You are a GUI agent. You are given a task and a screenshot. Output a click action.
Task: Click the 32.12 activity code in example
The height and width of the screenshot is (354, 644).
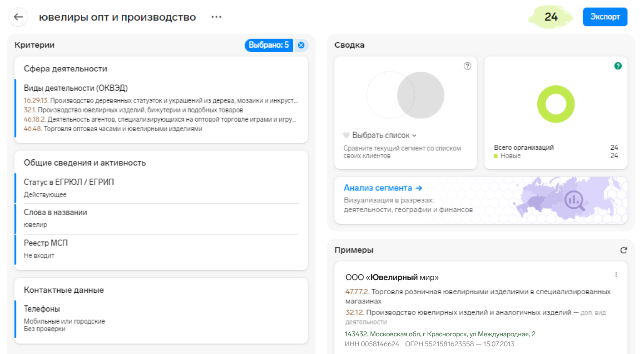[354, 312]
